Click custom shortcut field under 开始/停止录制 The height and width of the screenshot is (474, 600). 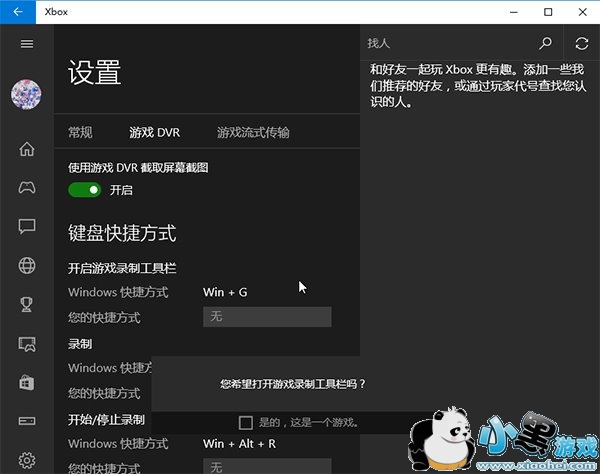click(x=267, y=466)
